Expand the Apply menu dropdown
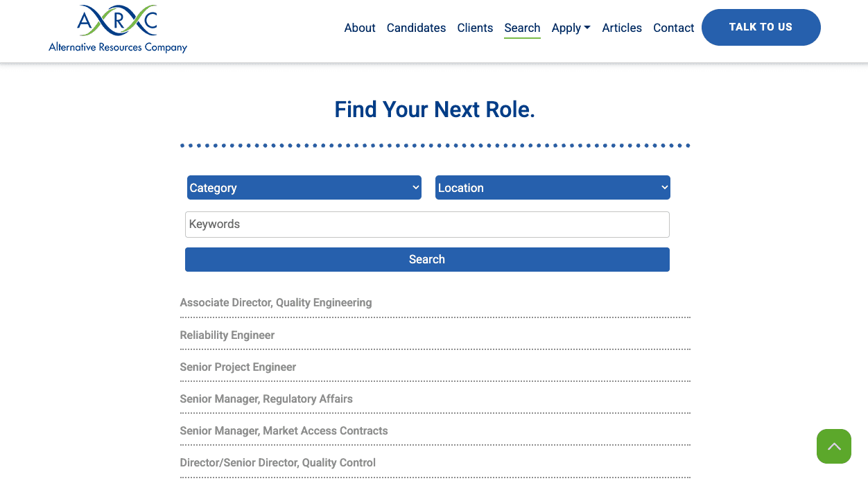 point(571,28)
